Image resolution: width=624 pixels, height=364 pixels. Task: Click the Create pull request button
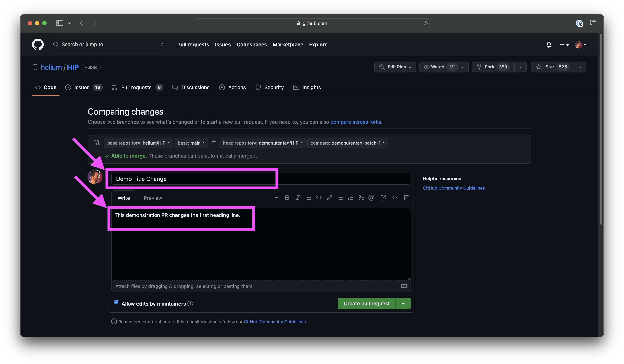coord(366,304)
